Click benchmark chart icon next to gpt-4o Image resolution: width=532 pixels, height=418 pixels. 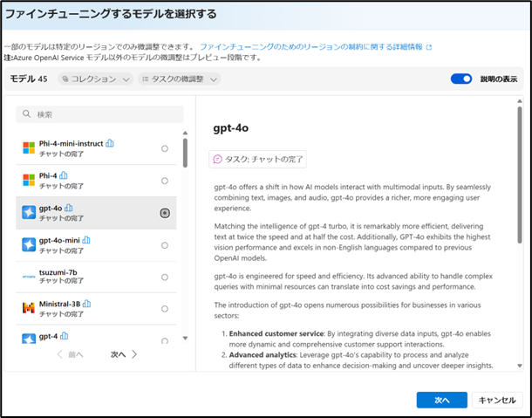(x=69, y=208)
